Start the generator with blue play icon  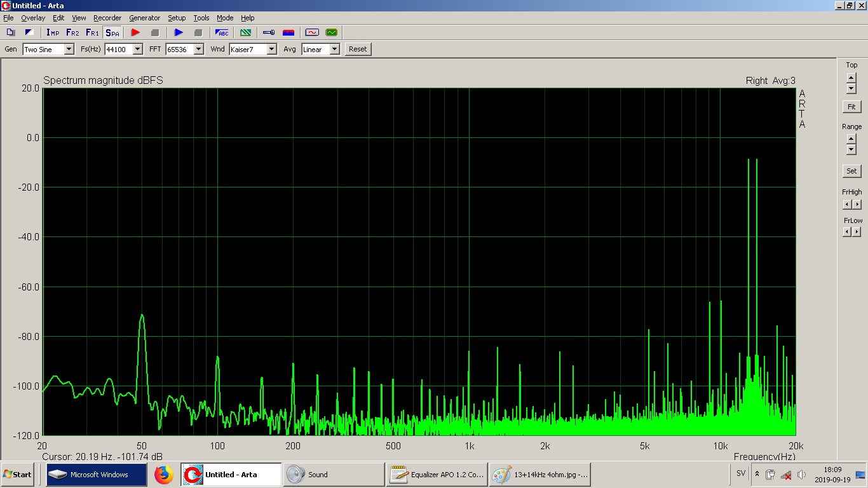pos(179,32)
